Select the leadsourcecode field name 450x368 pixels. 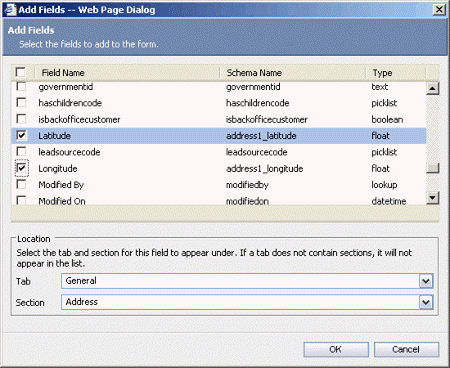[69, 152]
